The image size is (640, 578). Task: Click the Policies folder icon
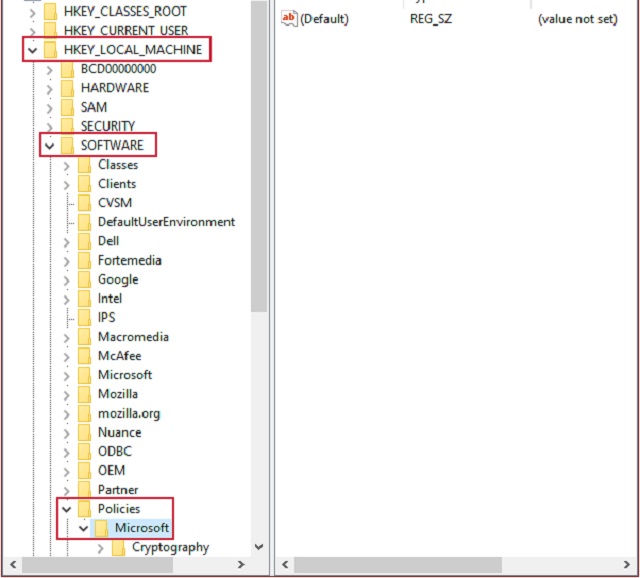click(84, 509)
